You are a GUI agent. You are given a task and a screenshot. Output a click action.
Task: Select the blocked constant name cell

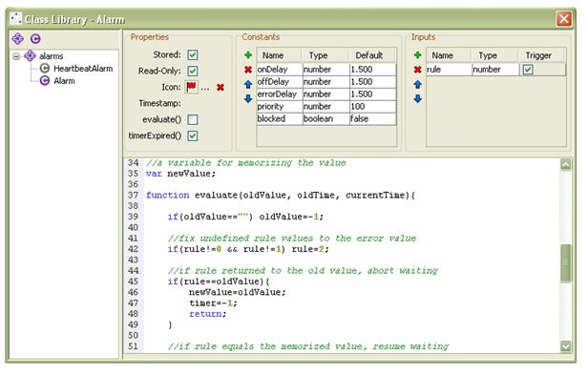(x=280, y=119)
